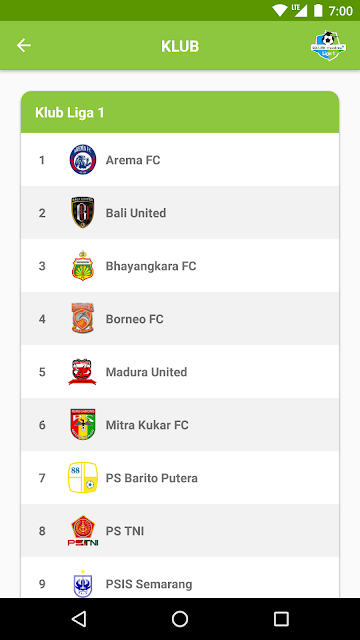
Task: Tap the Android home navigation button
Action: tap(180, 619)
